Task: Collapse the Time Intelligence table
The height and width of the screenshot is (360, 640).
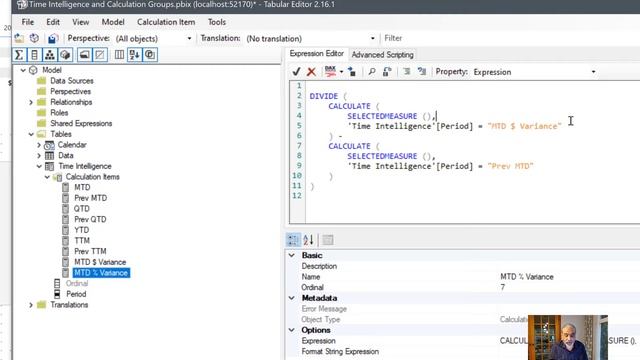Action: pos(39,166)
